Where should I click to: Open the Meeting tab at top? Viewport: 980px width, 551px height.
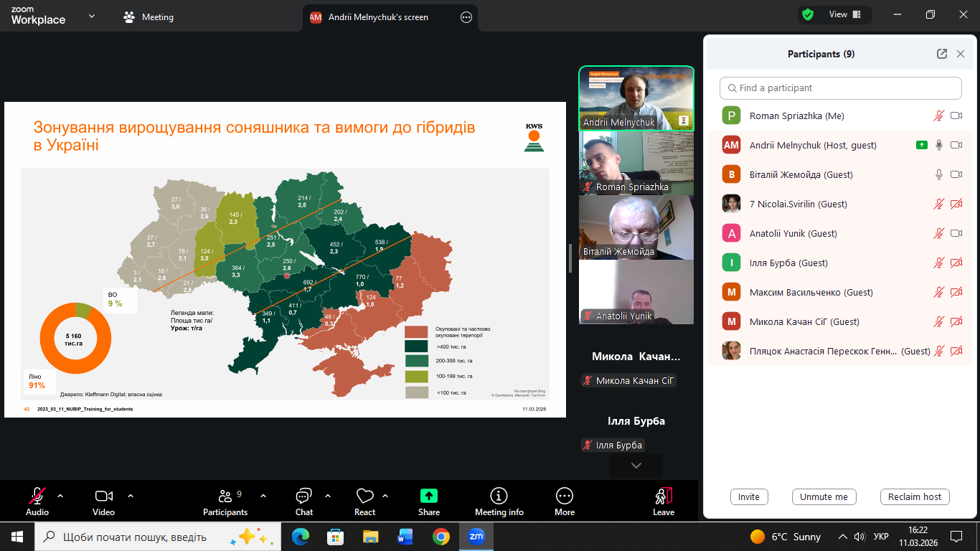click(x=149, y=17)
